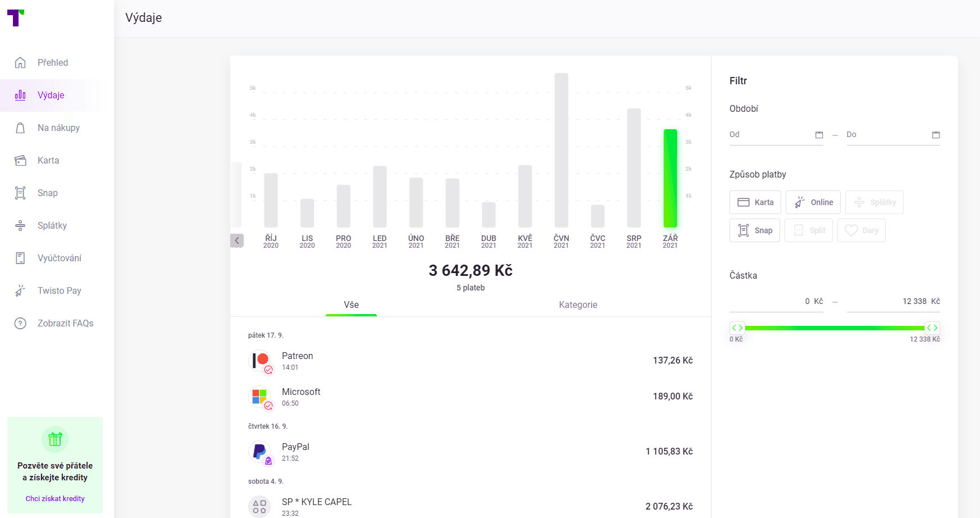
Task: Click the gift icon in invite banner
Action: (x=55, y=439)
